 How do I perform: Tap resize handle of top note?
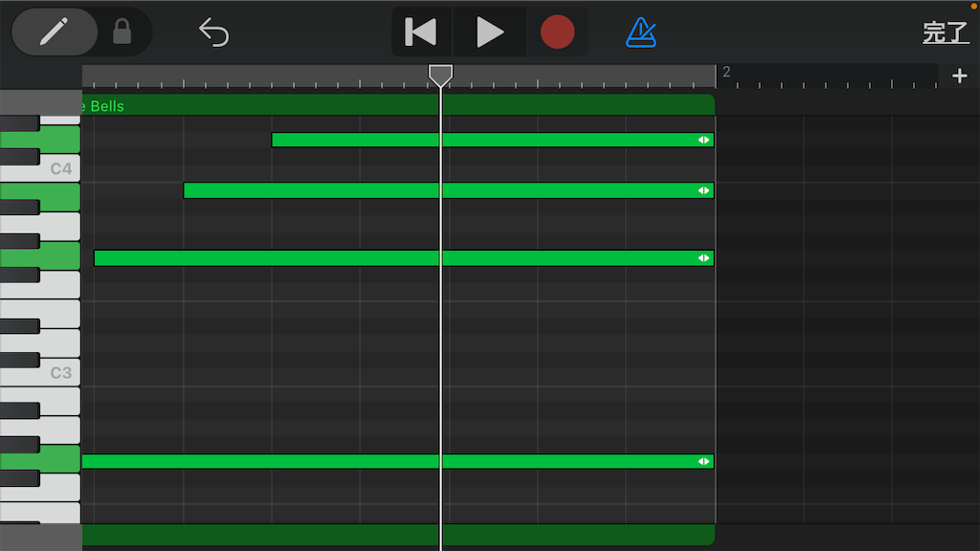pyautogui.click(x=703, y=140)
